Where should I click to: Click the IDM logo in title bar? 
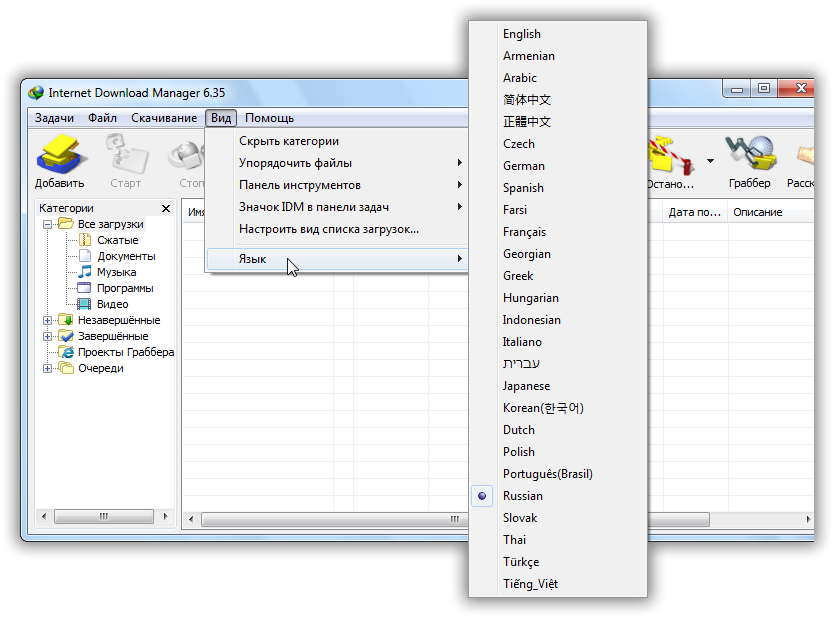point(36,93)
